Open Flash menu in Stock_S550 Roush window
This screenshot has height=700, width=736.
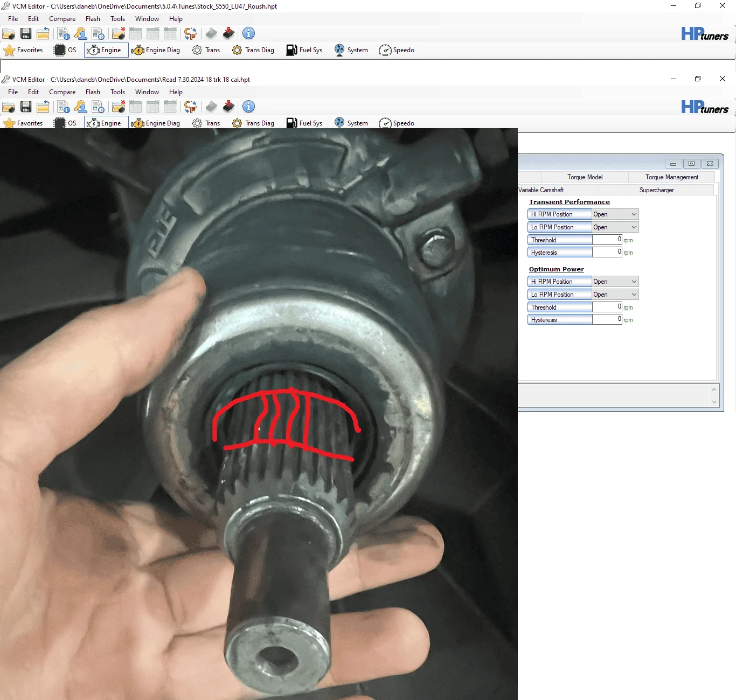click(93, 19)
